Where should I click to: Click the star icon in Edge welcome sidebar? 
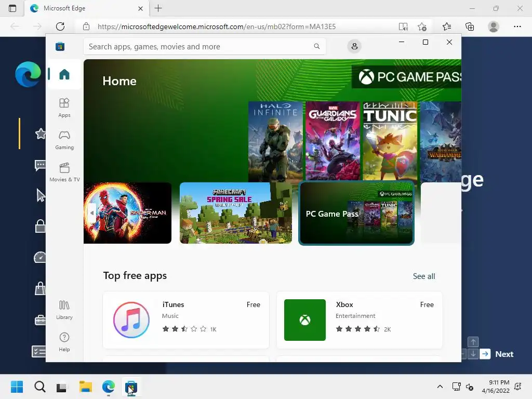(x=41, y=134)
